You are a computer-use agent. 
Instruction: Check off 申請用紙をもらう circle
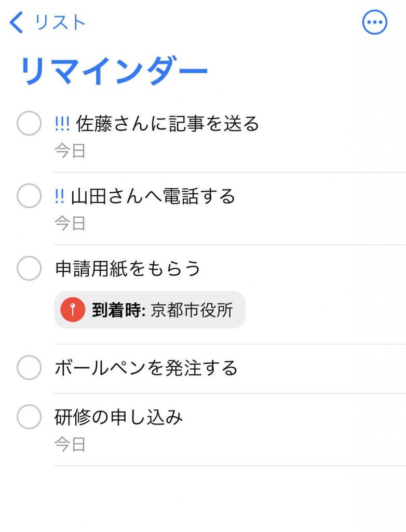tap(29, 269)
